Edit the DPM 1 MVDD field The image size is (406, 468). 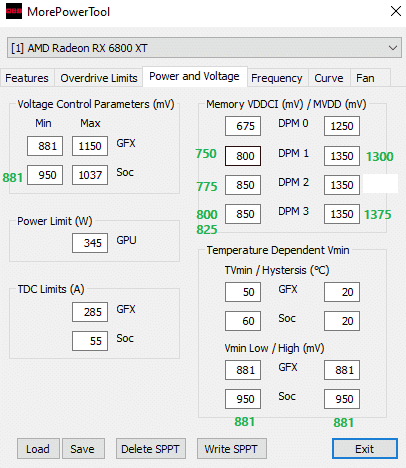point(342,156)
